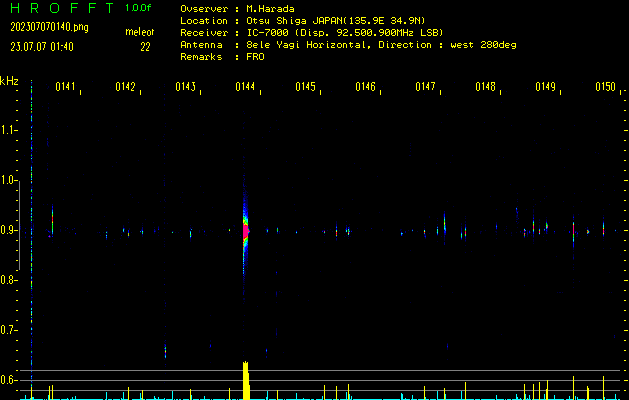Click the 202307070140.png filename
This screenshot has width=629, height=400.
click(x=49, y=27)
